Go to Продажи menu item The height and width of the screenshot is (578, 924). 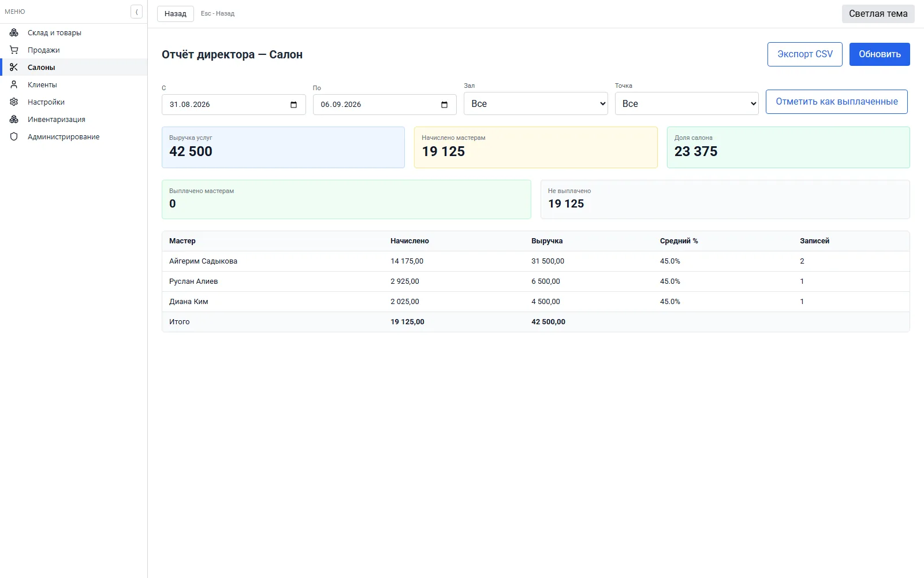tap(74, 50)
